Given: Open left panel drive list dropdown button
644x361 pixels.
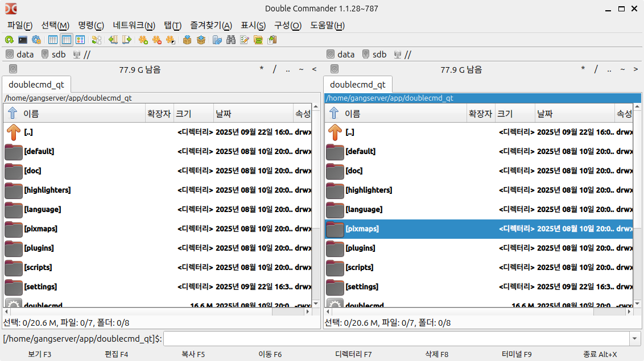Looking at the screenshot, I should (x=13, y=69).
